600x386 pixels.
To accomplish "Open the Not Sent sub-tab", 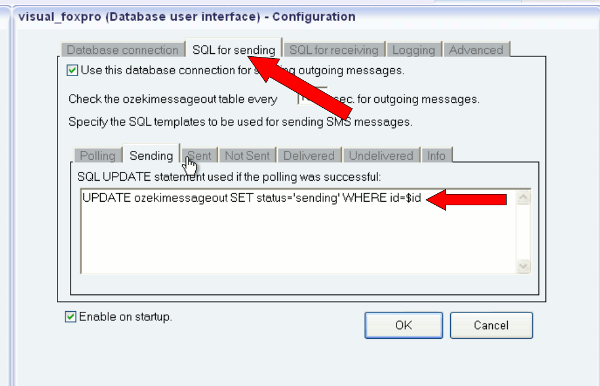I will pyautogui.click(x=247, y=156).
